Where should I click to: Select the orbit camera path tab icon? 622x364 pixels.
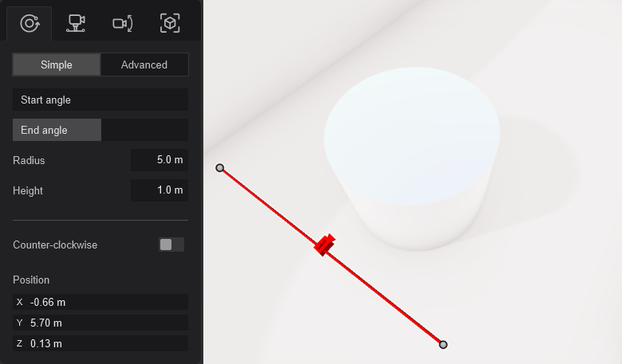click(x=30, y=23)
